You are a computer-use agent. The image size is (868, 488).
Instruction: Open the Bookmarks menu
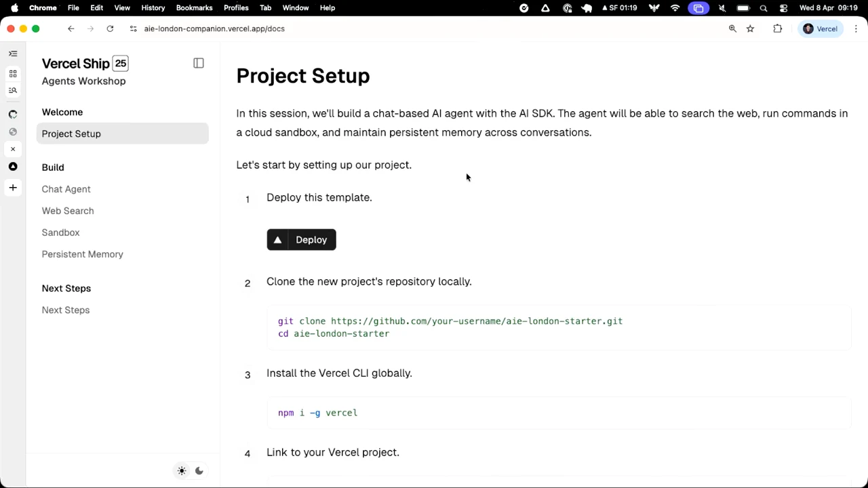195,7
